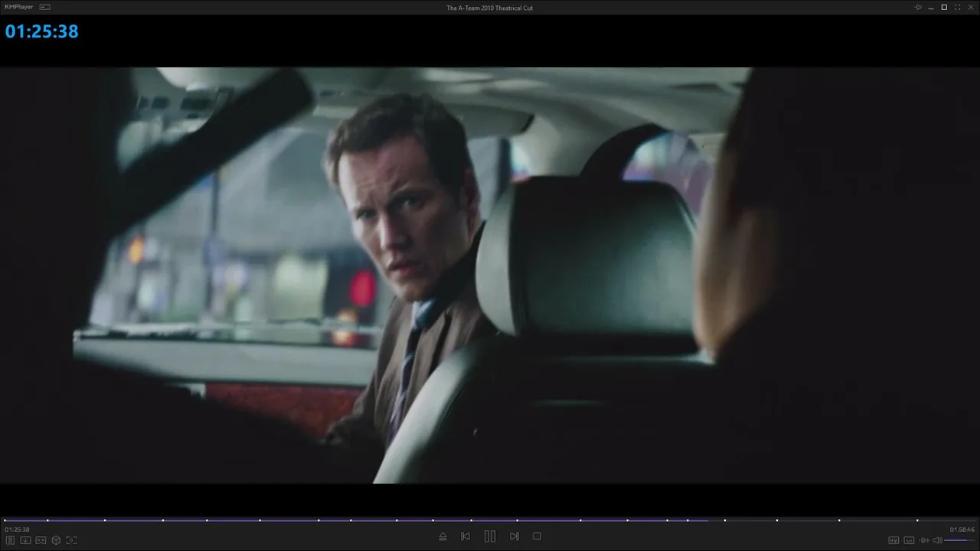Switch to compact mode via title bar icon

(45, 7)
